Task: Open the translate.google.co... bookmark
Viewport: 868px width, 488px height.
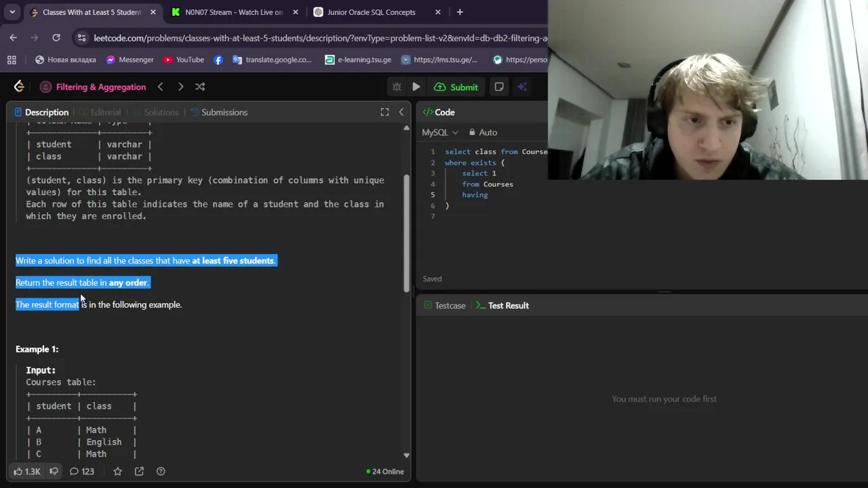Action: point(272,60)
